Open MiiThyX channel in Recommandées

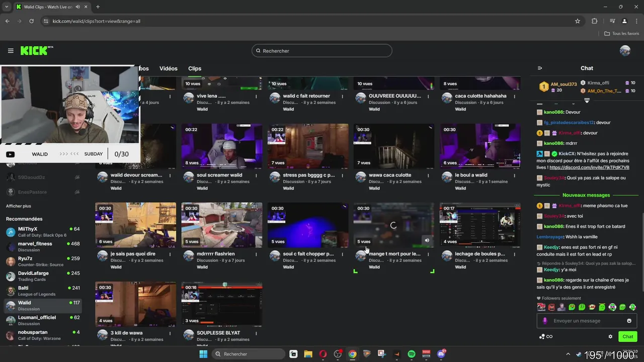point(43,232)
